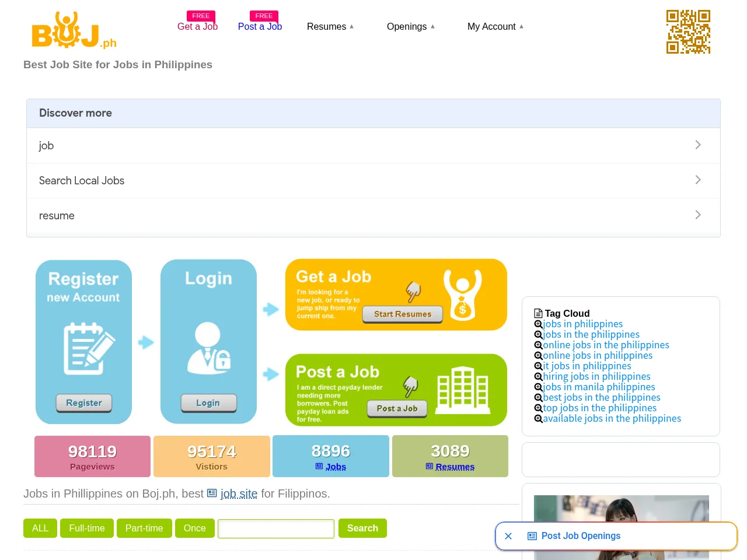Follow the 'job site' link

point(239,494)
